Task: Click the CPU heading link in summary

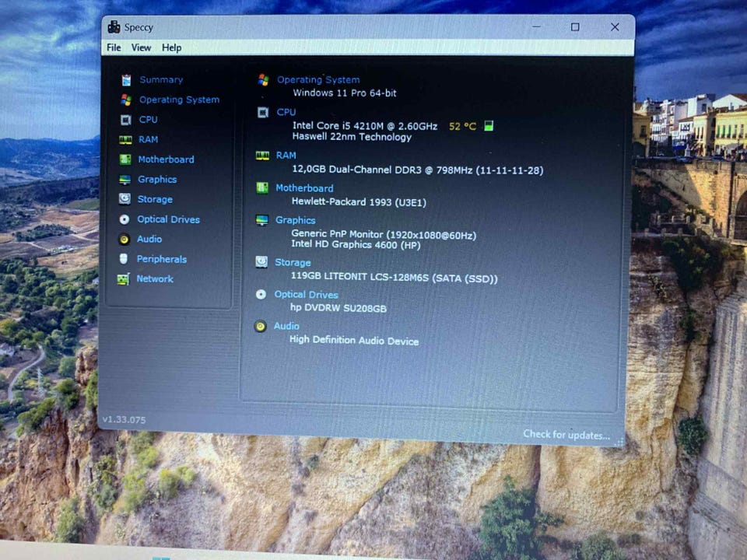Action: [286, 112]
